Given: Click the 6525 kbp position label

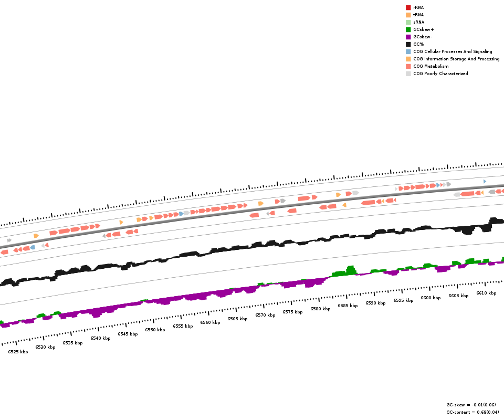Looking at the screenshot, I should pos(18,352).
